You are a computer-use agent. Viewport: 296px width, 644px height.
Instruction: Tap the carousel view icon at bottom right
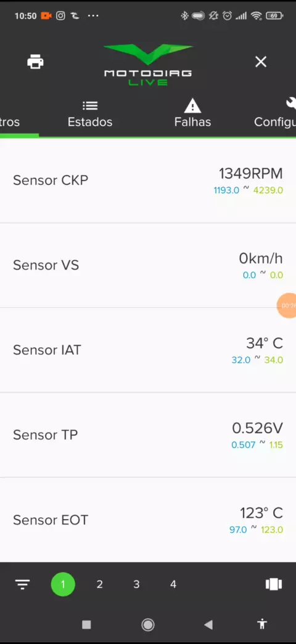click(273, 584)
